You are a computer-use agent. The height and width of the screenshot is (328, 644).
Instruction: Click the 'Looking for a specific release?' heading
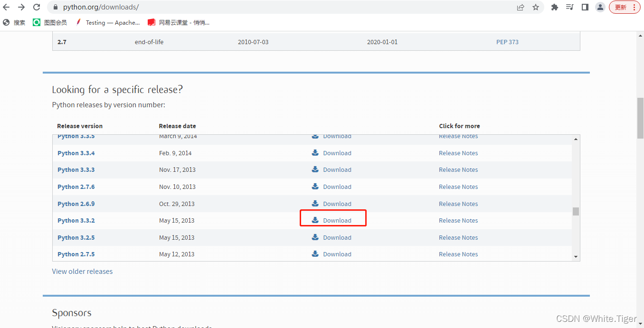click(x=117, y=90)
